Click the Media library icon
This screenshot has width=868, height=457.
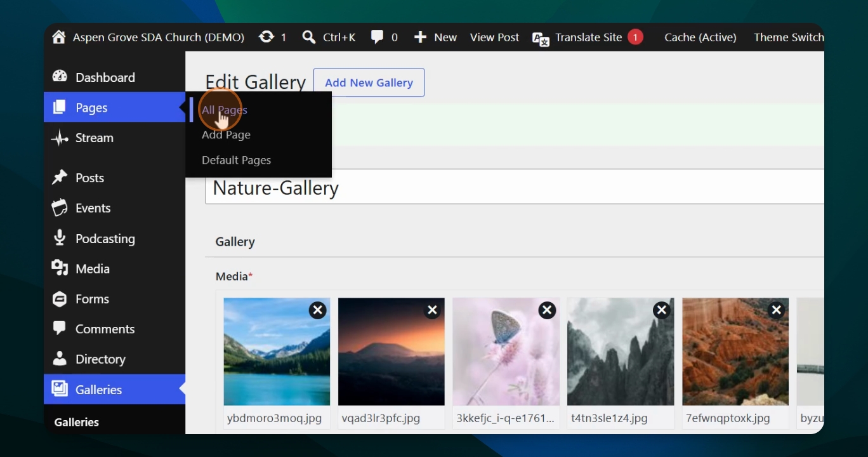[x=60, y=268]
